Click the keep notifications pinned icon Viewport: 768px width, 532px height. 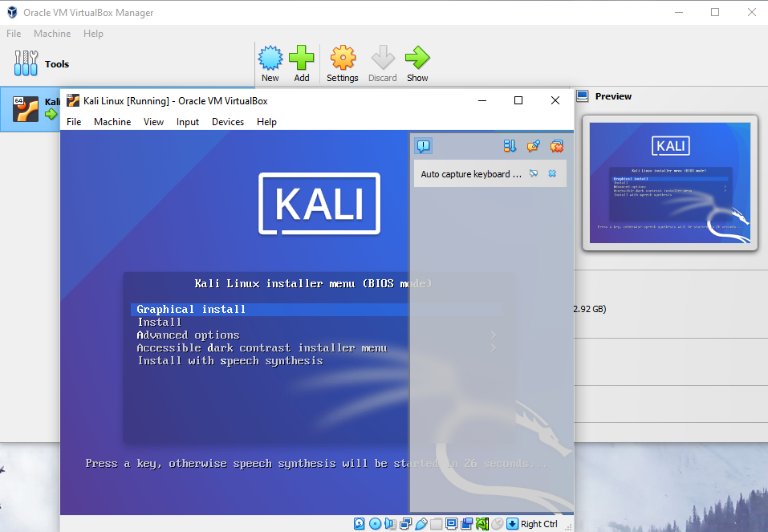(534, 146)
